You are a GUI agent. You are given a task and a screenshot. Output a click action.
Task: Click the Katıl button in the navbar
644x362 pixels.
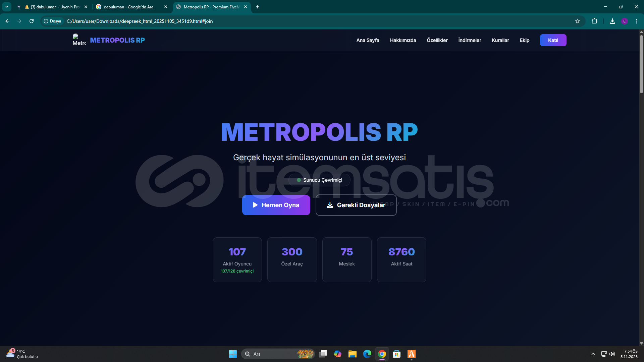tap(553, 40)
